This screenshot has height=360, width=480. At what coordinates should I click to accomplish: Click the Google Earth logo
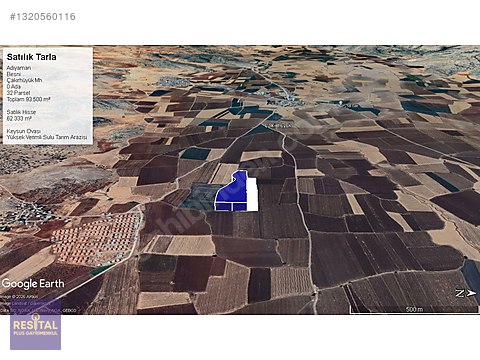[33, 284]
